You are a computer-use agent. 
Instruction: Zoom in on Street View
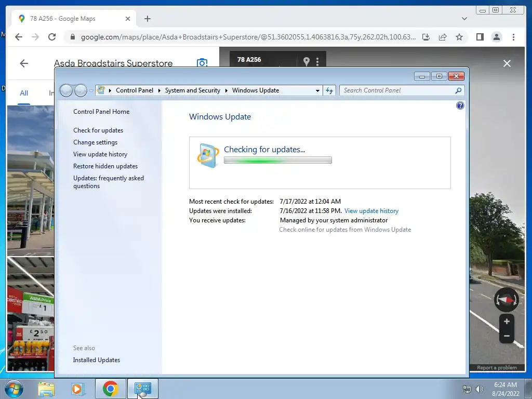click(x=507, y=321)
